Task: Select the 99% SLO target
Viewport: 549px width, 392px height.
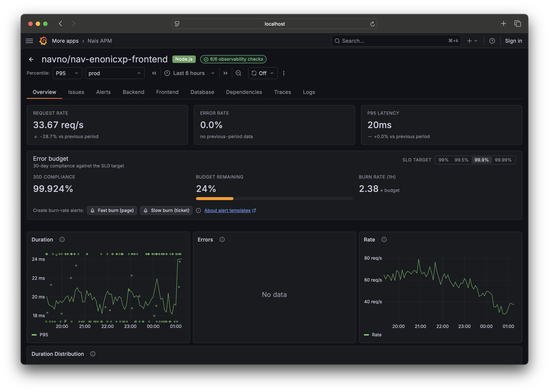Action: (x=444, y=160)
